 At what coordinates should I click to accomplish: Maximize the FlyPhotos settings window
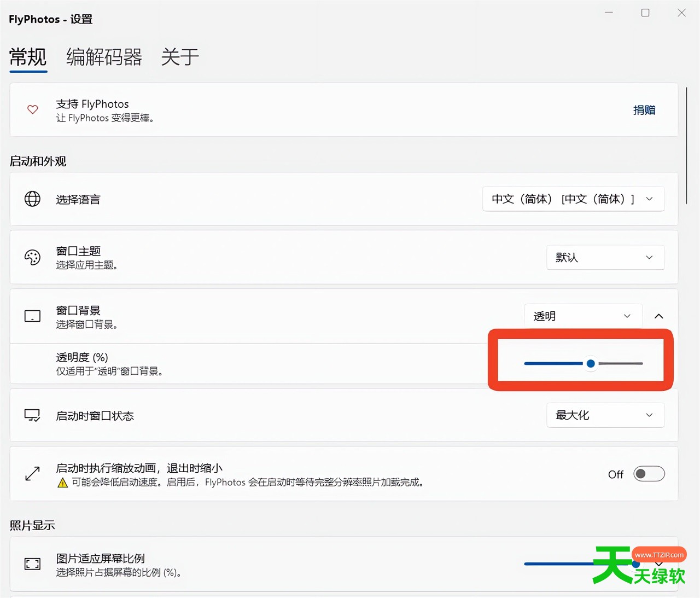tap(645, 13)
